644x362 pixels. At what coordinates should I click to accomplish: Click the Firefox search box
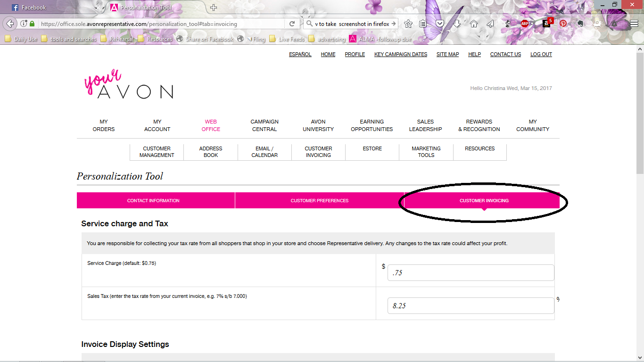click(x=351, y=24)
